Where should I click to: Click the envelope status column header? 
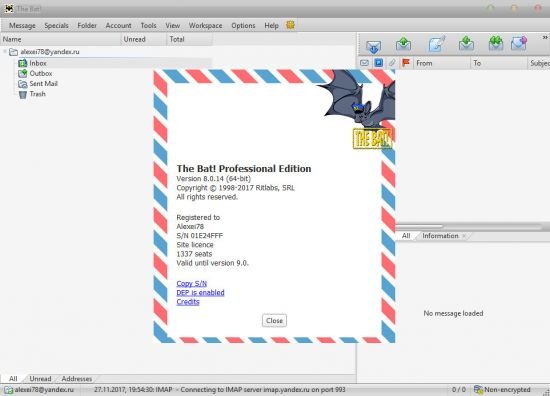pyautogui.click(x=364, y=63)
